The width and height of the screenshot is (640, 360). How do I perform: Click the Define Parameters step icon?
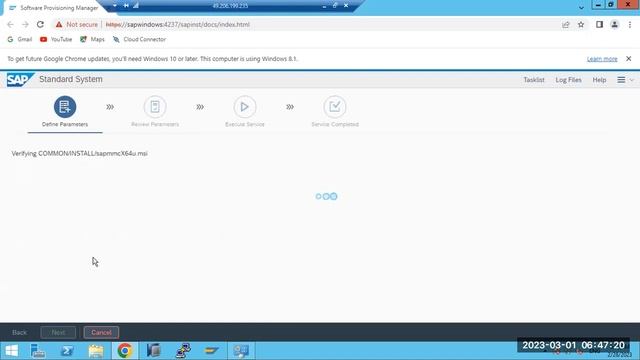(65, 107)
